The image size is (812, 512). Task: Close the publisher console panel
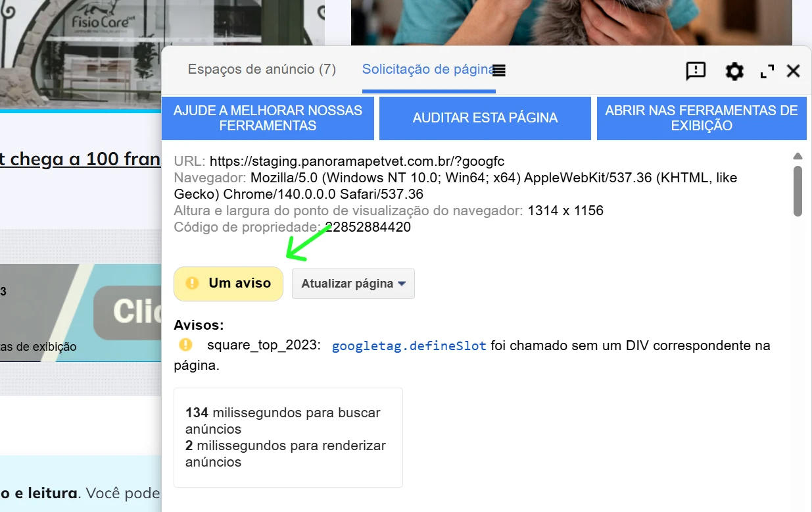click(x=793, y=71)
